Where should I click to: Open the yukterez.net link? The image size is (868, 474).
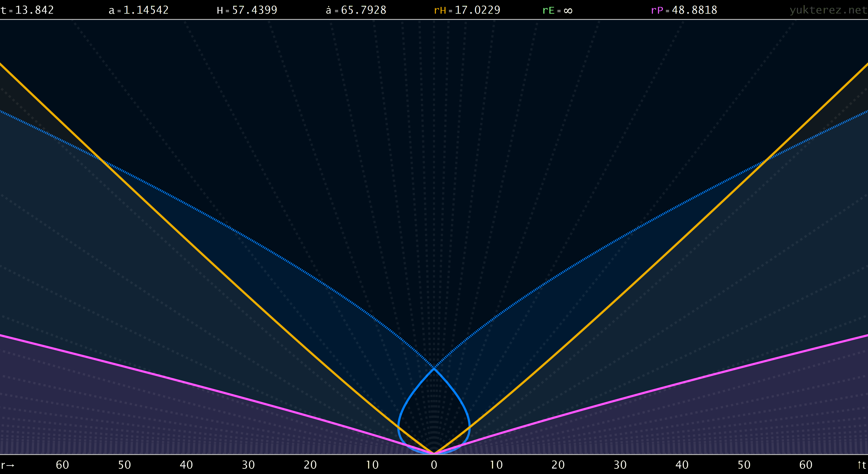pos(828,10)
